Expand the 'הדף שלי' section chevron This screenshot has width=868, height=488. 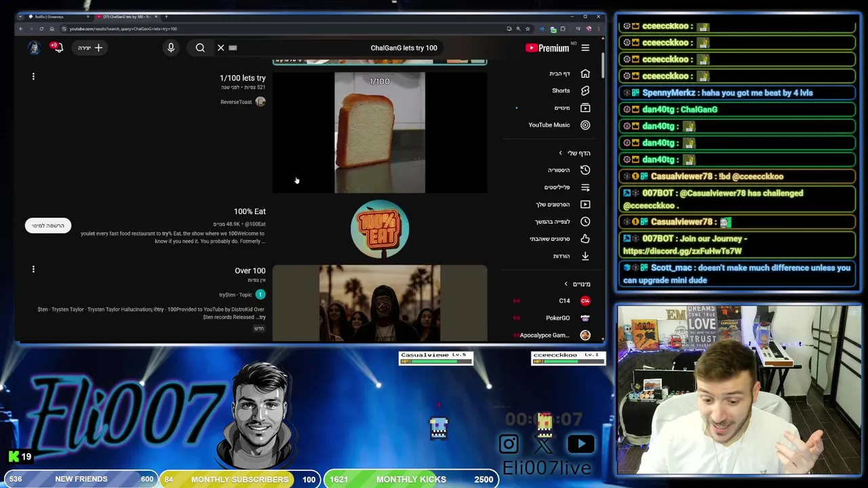coord(560,153)
